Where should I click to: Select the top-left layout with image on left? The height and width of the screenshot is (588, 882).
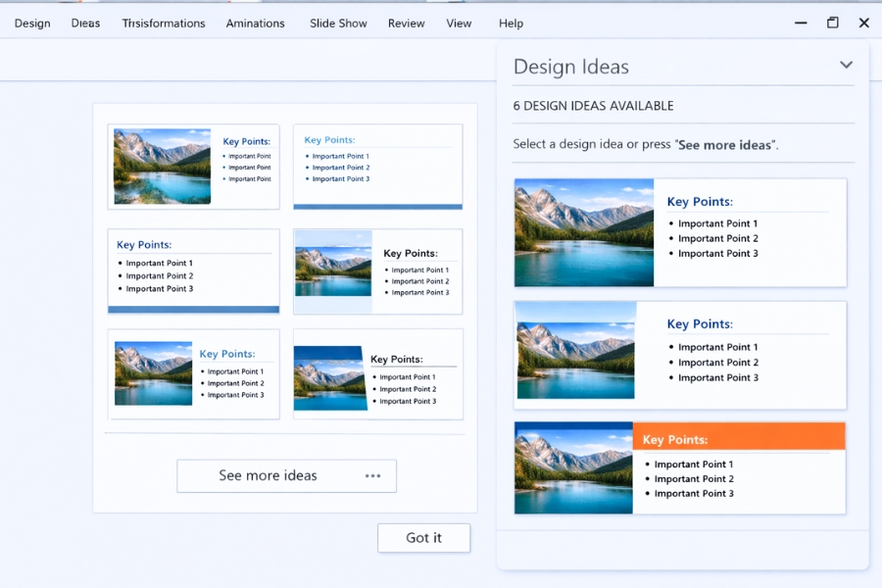tap(193, 165)
